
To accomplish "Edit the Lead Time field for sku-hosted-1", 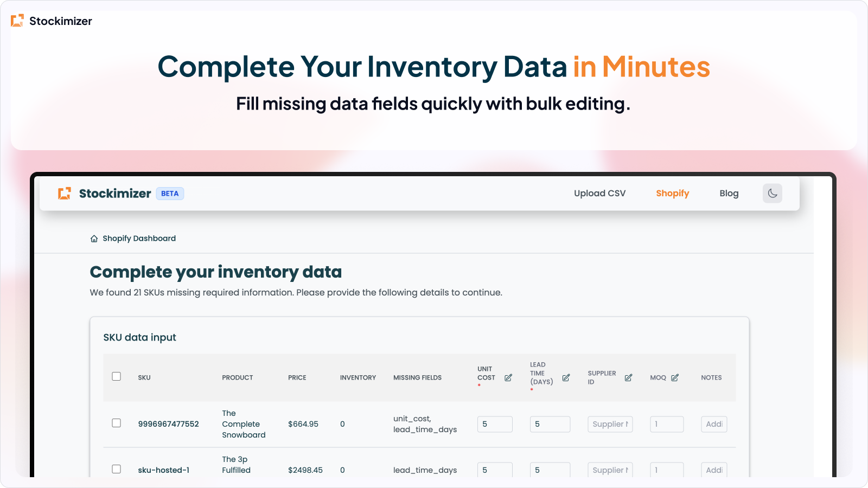I will tap(550, 470).
